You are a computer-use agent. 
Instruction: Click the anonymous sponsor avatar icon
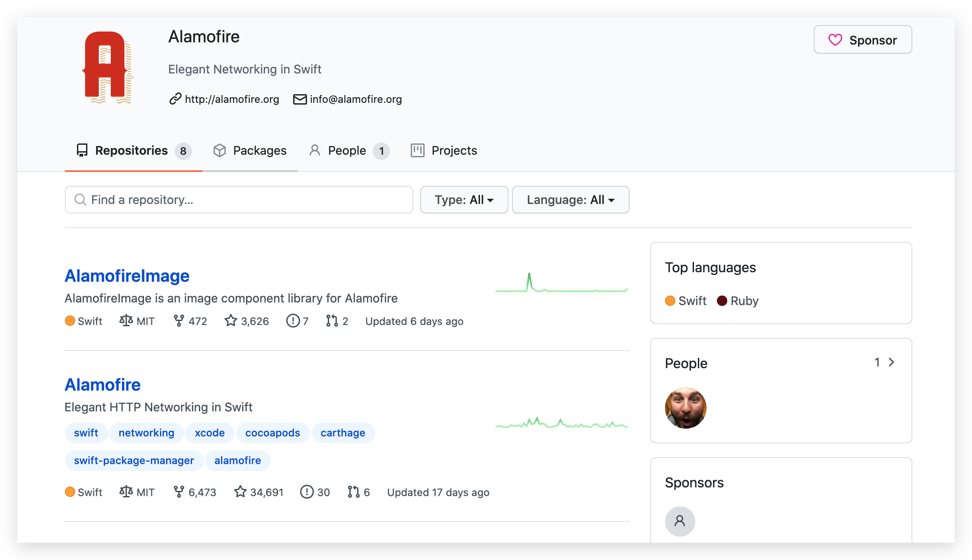coord(680,521)
